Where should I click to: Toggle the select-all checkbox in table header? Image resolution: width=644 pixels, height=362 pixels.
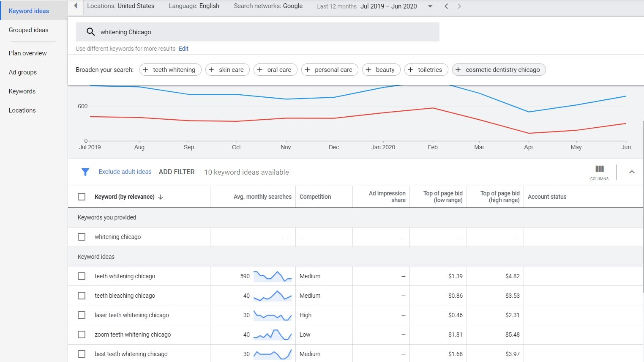click(82, 197)
